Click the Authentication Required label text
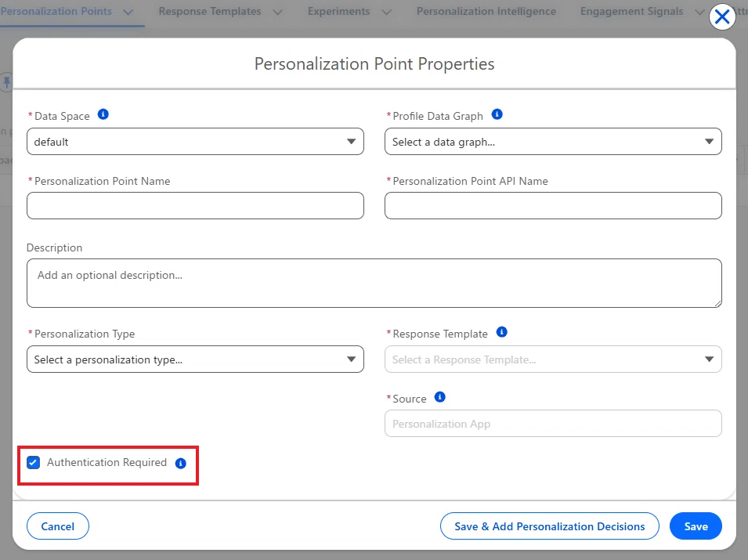This screenshot has width=748, height=560. click(x=107, y=462)
